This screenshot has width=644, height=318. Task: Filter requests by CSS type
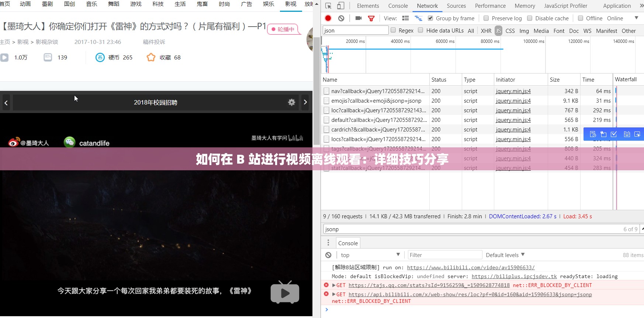(x=510, y=31)
